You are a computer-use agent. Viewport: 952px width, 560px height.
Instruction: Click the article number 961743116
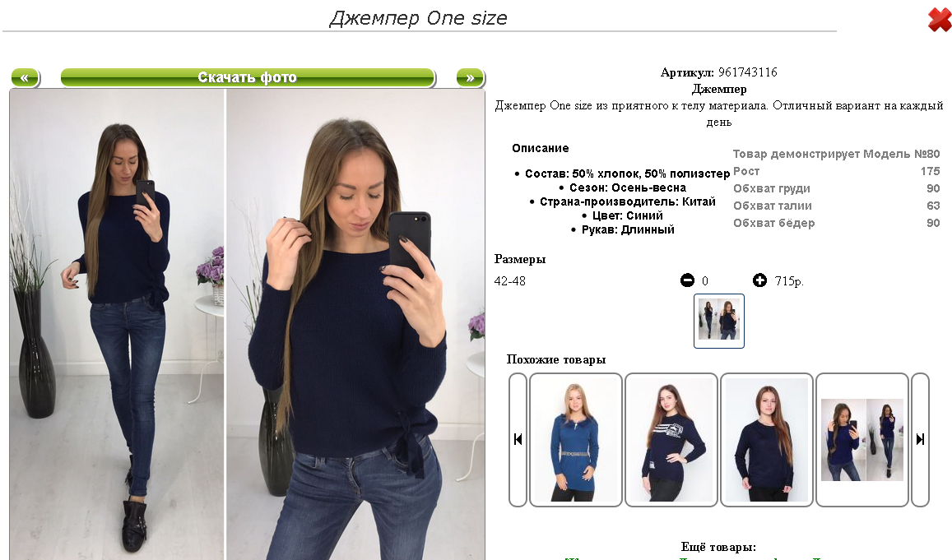click(747, 72)
